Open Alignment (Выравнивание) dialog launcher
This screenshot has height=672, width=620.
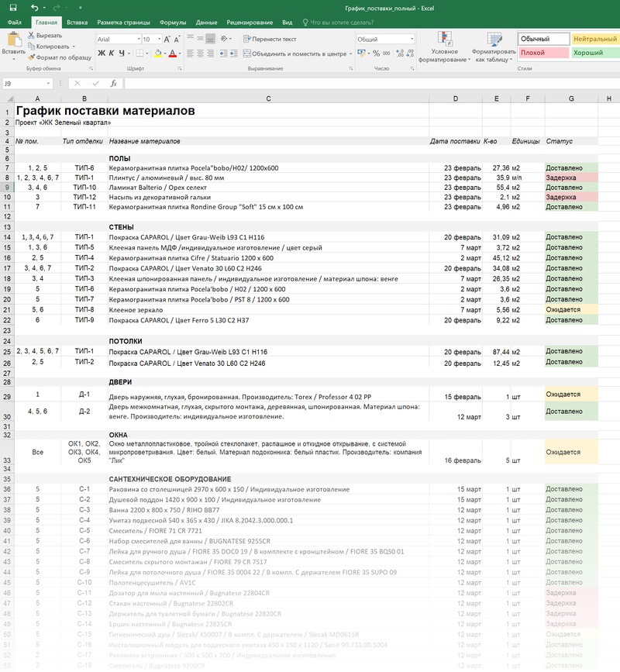[351, 68]
